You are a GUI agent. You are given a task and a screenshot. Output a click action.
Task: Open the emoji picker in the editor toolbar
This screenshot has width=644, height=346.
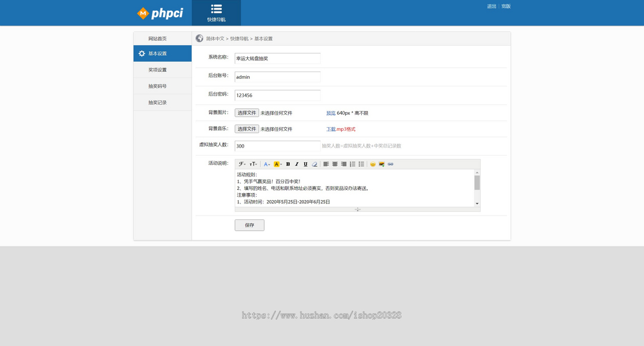(372, 164)
